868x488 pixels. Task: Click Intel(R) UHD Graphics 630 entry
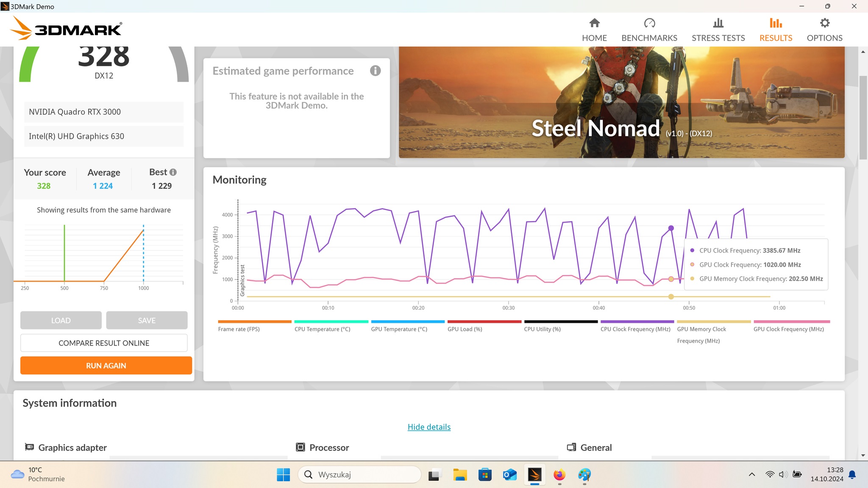(x=104, y=136)
